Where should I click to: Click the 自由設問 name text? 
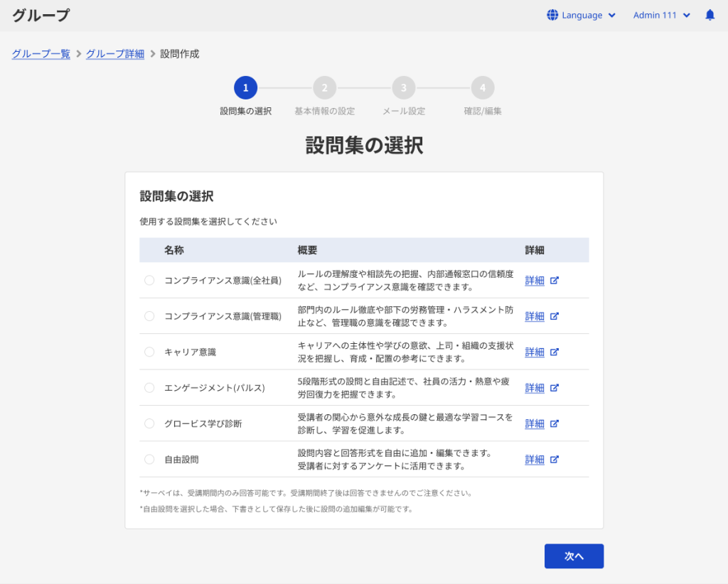coord(181,459)
